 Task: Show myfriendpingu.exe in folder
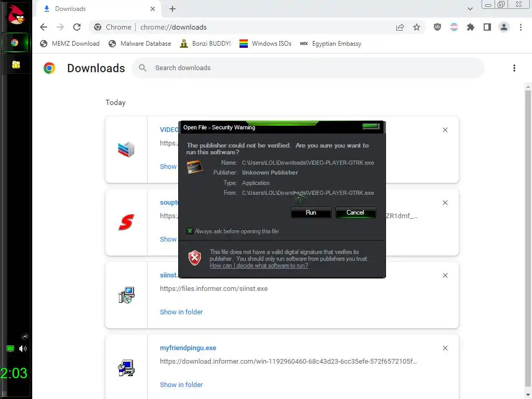181,384
